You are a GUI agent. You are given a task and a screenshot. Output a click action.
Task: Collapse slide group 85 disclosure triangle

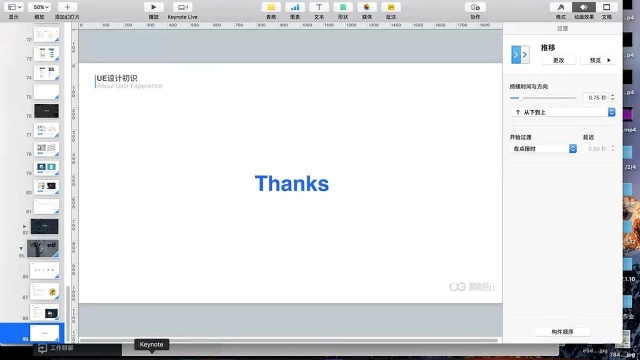[x=21, y=248]
